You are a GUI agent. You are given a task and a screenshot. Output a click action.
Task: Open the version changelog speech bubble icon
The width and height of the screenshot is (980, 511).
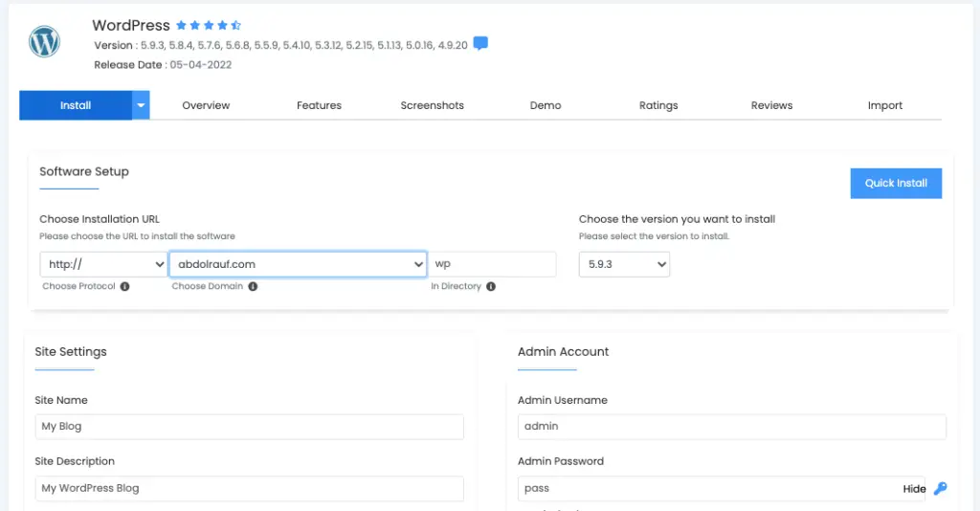click(480, 44)
